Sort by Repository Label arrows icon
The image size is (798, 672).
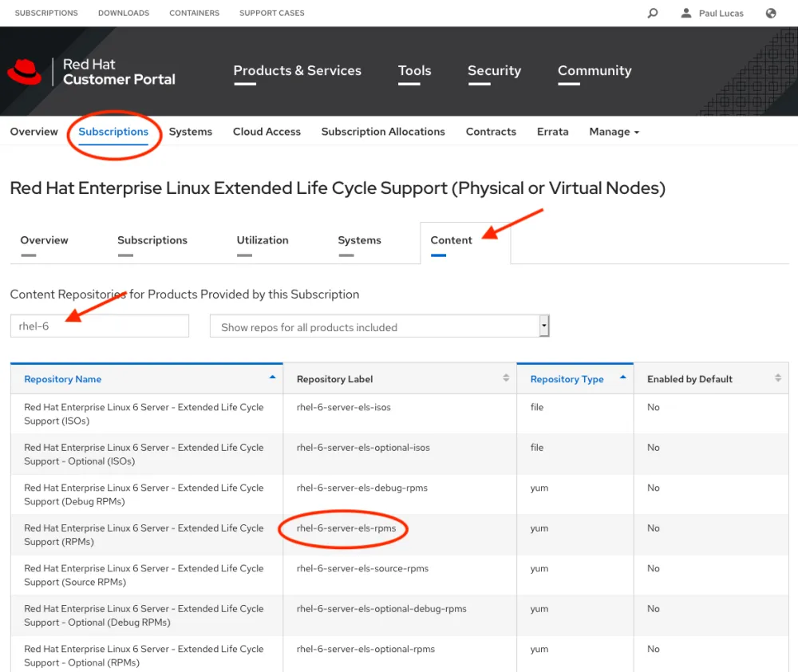506,378
